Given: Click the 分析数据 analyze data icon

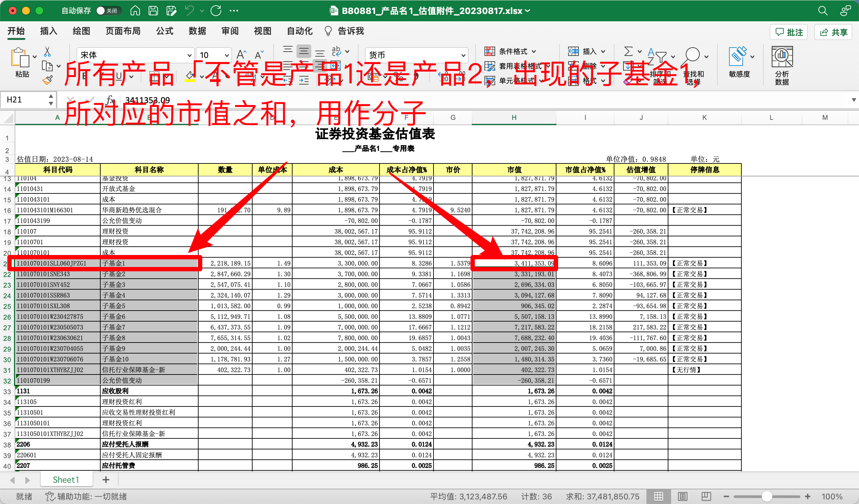Looking at the screenshot, I should [x=782, y=57].
